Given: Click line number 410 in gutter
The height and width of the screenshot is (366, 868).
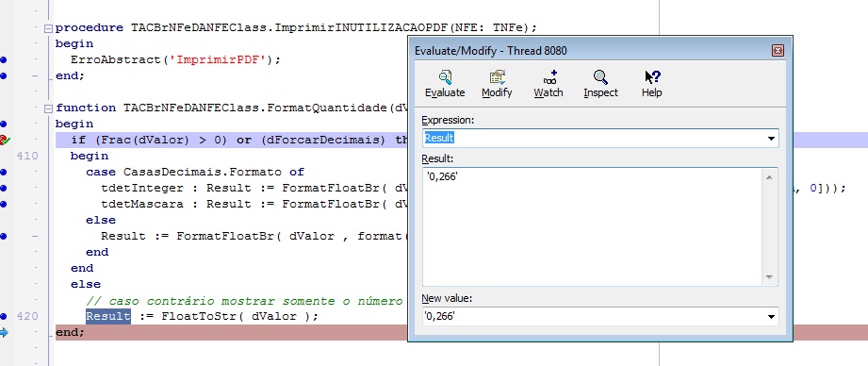Looking at the screenshot, I should [x=27, y=157].
